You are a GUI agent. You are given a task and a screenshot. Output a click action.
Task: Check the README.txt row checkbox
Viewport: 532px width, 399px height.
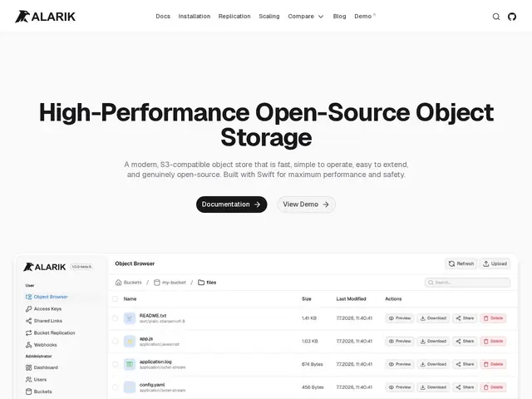click(115, 318)
